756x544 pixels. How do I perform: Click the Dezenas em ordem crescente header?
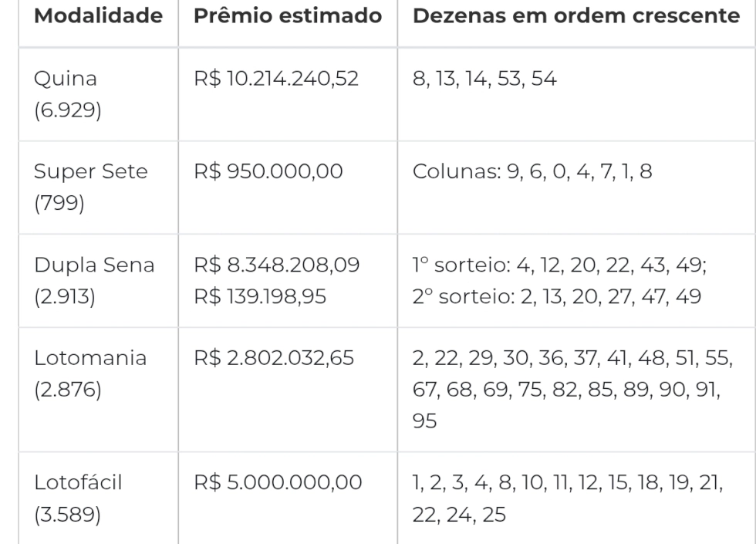coord(576,16)
